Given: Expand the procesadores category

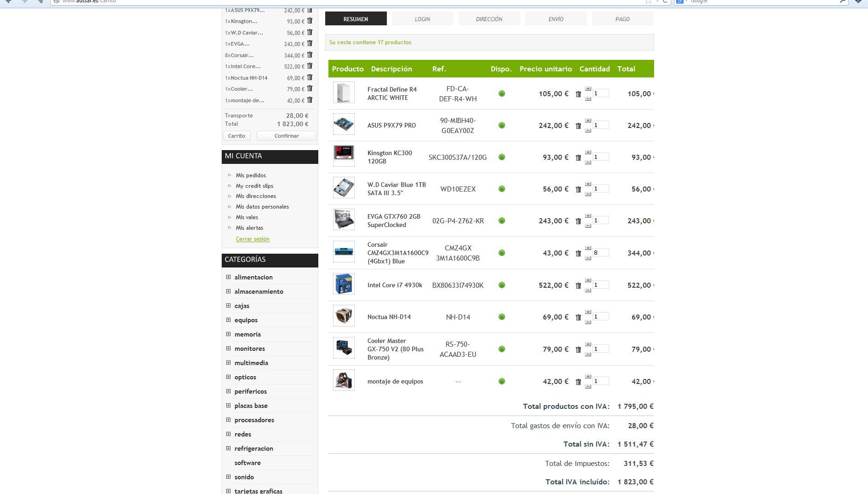Looking at the screenshot, I should [x=228, y=420].
